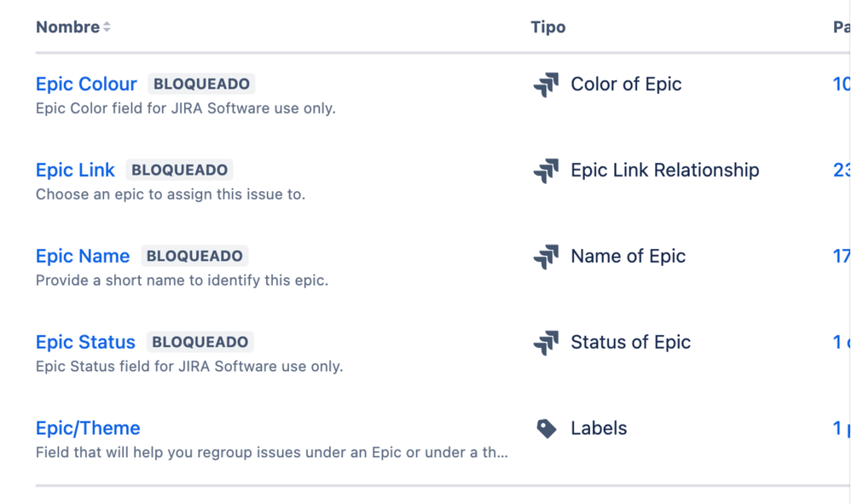Image resolution: width=852 pixels, height=504 pixels.
Task: Click the Jira icon beside Epic Link Relationship
Action: pyautogui.click(x=546, y=171)
